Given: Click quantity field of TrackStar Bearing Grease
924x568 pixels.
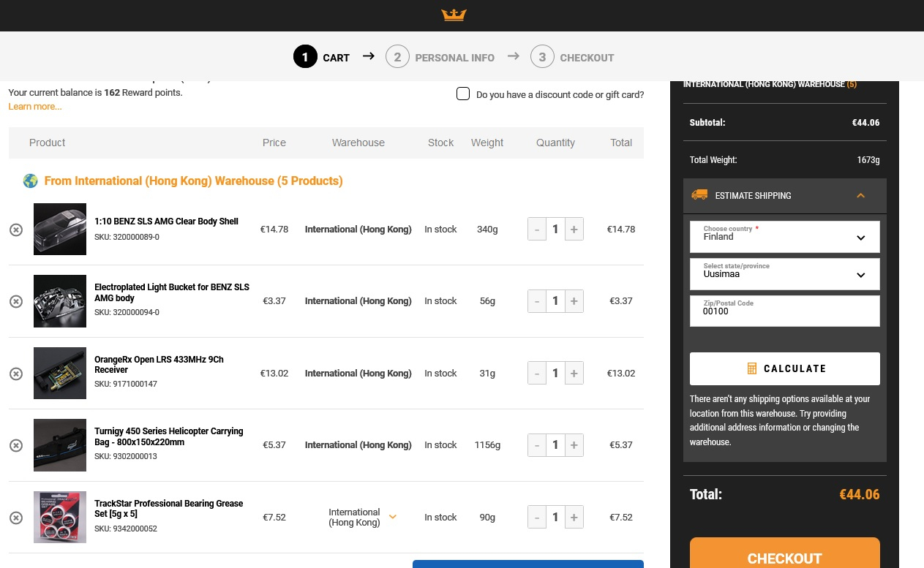Looking at the screenshot, I should click(x=555, y=518).
